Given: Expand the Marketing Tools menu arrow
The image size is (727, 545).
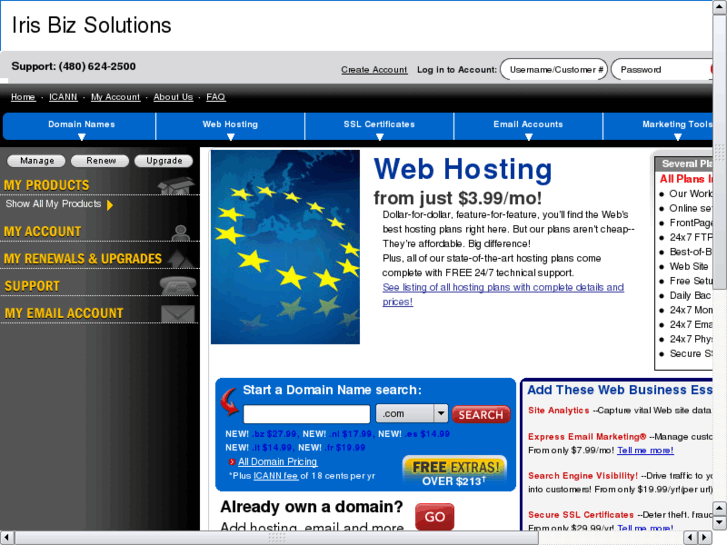Looking at the screenshot, I should 677,137.
